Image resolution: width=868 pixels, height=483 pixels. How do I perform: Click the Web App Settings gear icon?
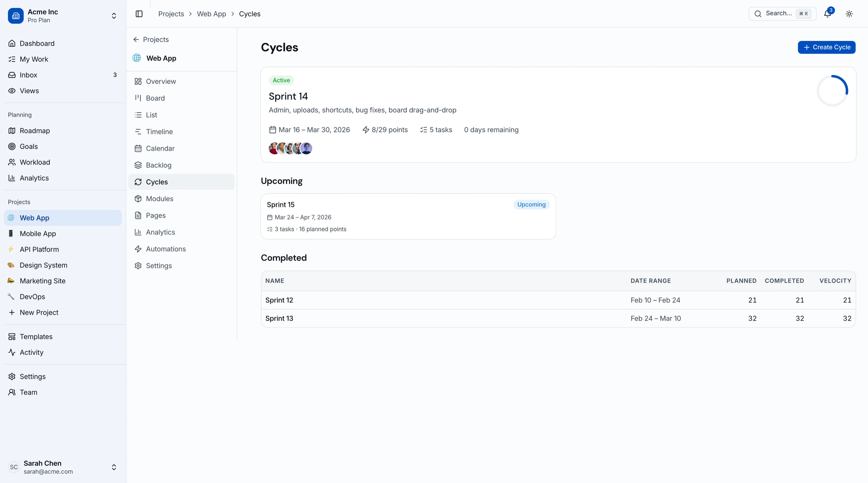(x=138, y=266)
